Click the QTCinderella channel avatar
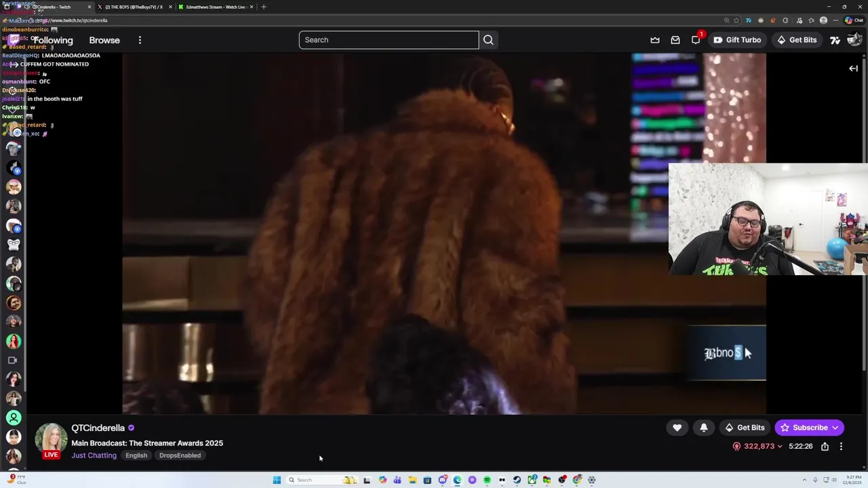Viewport: 868px width, 488px height. click(x=52, y=440)
